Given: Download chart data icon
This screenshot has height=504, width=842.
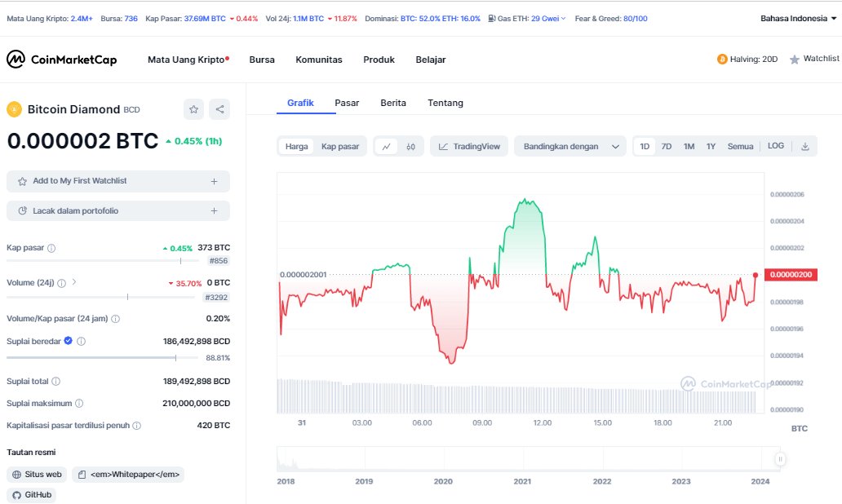Looking at the screenshot, I should [805, 147].
